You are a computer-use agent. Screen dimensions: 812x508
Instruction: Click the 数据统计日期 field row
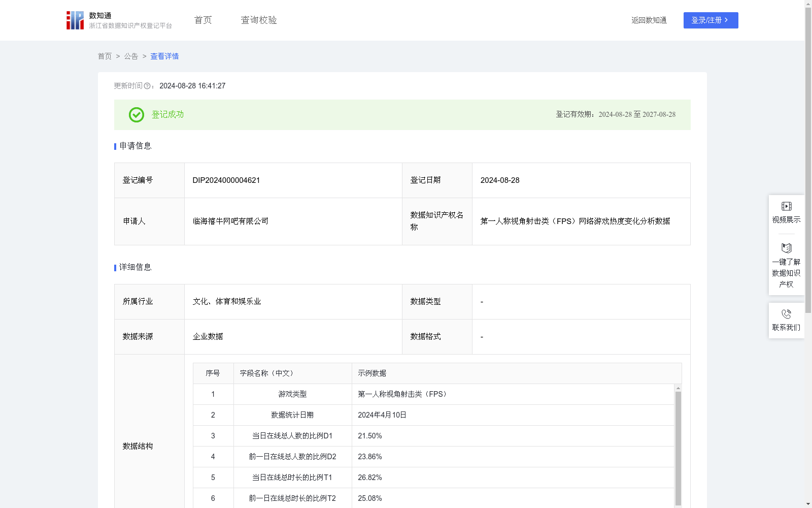click(433, 415)
